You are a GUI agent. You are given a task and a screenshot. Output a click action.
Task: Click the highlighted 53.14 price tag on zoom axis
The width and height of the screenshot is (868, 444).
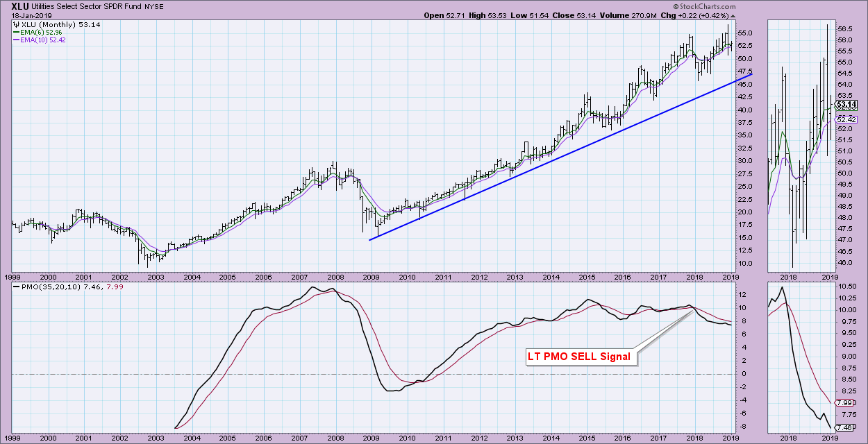tap(846, 105)
